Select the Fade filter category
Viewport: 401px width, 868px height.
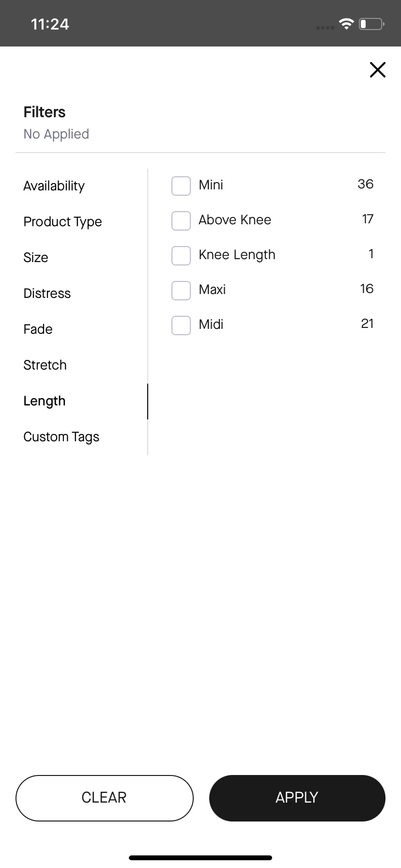[38, 329]
